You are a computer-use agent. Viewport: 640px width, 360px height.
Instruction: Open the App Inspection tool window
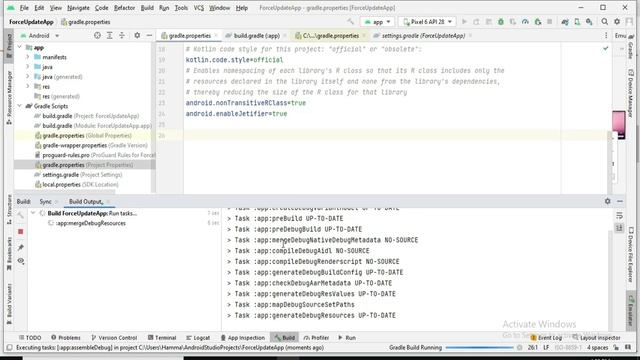point(242,338)
